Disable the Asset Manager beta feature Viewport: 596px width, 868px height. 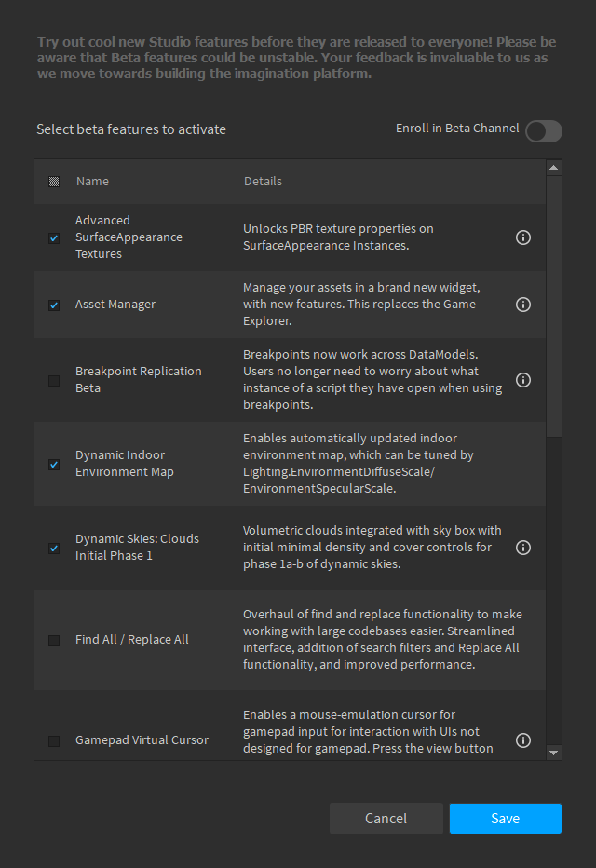[53, 305]
